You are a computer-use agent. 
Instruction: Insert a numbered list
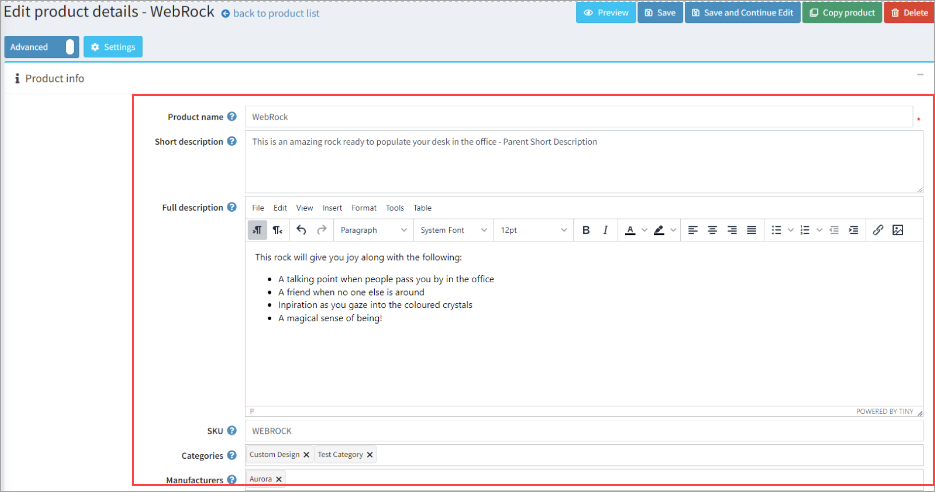804,230
